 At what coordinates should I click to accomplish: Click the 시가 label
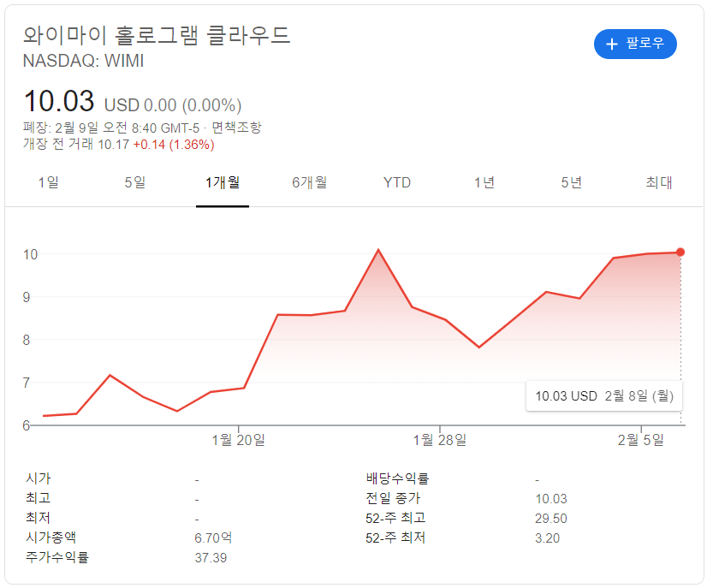(39, 478)
